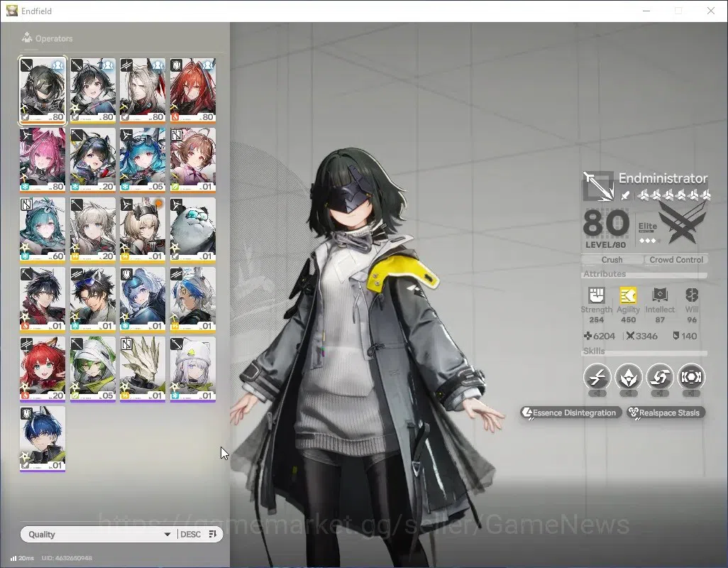
Task: Click the highlighted Agility attribute icon
Action: [x=628, y=295]
